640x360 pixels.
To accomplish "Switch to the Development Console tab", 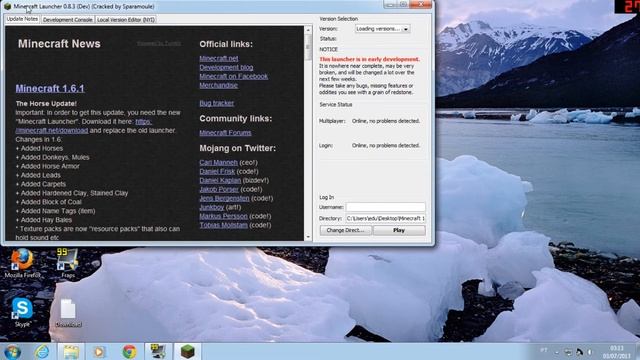I will point(67,20).
